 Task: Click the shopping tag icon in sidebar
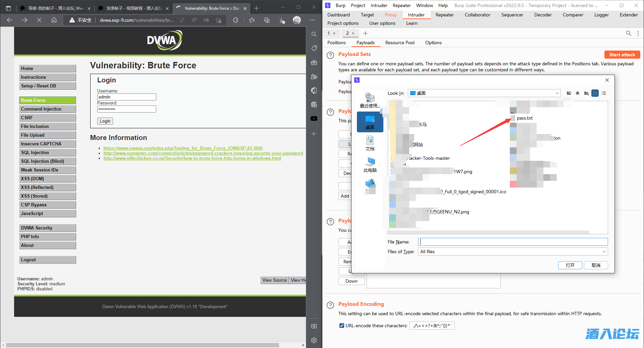(314, 48)
